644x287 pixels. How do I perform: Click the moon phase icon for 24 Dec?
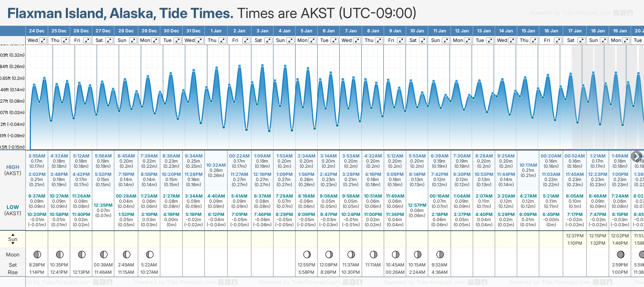(37, 255)
